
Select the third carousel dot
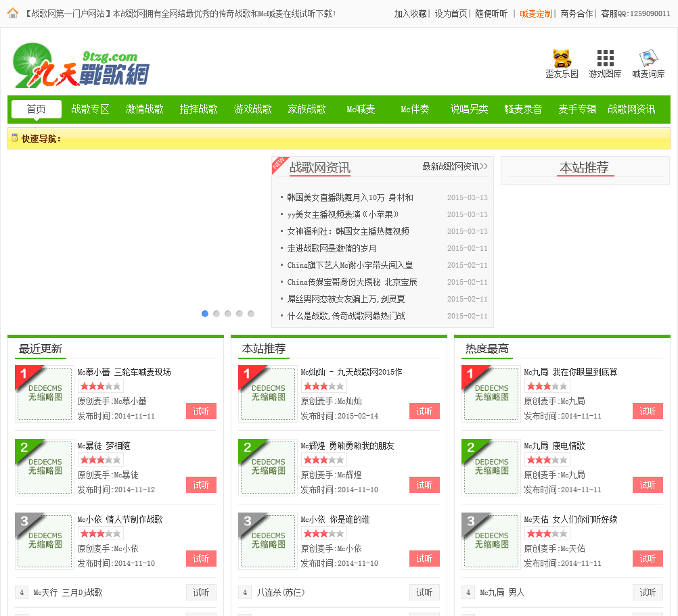tap(228, 314)
